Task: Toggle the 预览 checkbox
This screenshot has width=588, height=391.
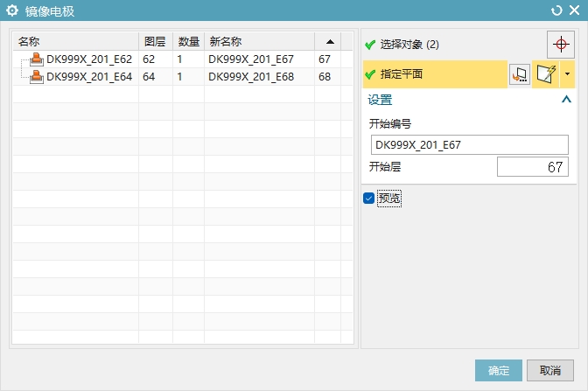Action: (x=368, y=199)
